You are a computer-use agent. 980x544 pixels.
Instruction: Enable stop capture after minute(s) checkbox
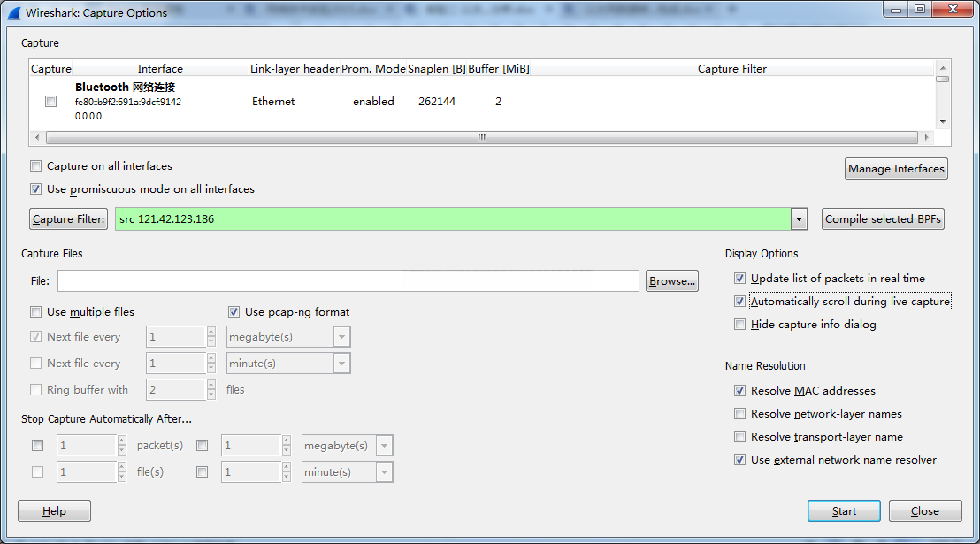point(202,472)
